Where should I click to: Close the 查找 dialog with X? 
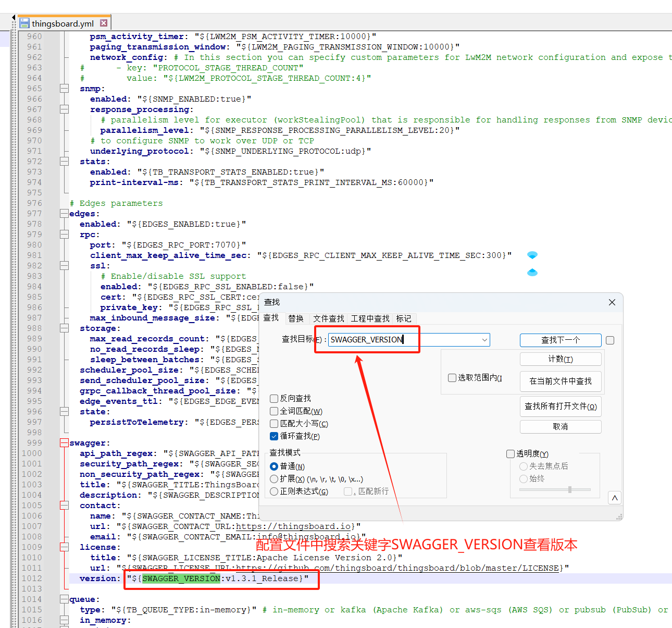(x=612, y=302)
